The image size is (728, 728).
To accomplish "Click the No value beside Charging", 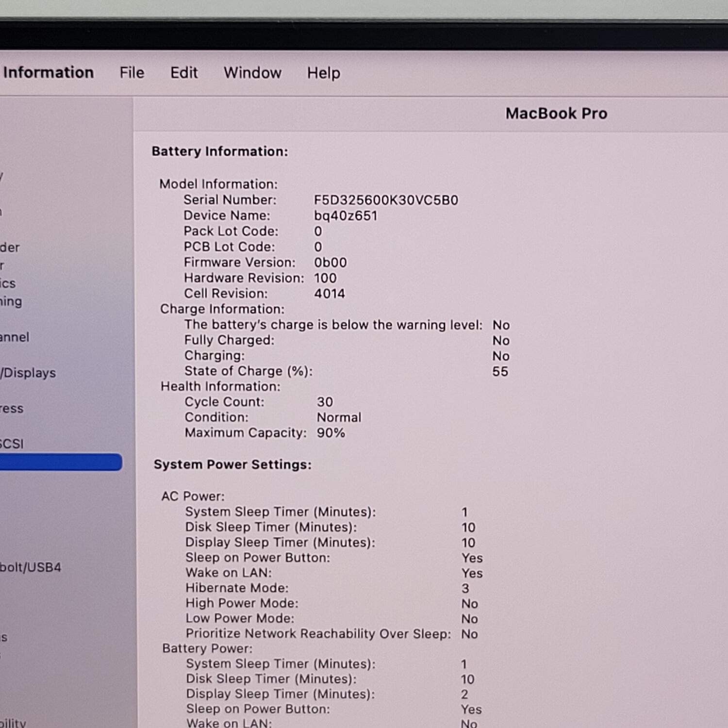I will pyautogui.click(x=501, y=356).
